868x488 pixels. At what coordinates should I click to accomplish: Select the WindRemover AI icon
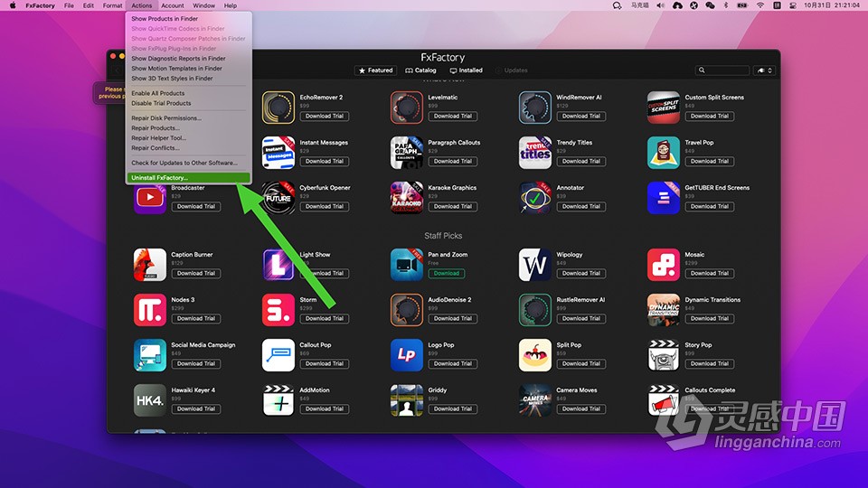pos(534,108)
